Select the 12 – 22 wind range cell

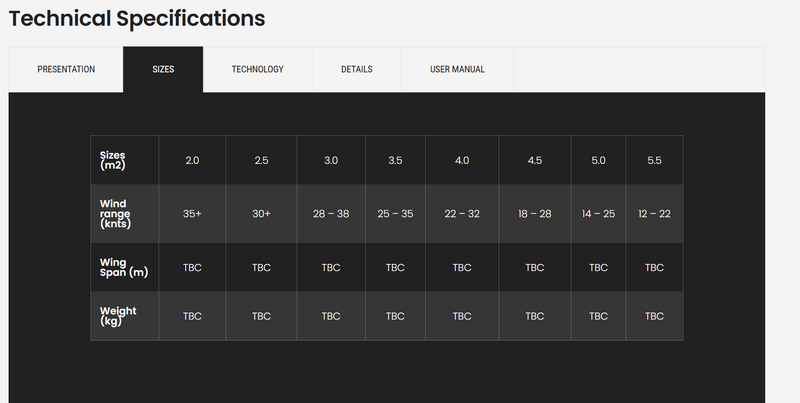(x=654, y=214)
